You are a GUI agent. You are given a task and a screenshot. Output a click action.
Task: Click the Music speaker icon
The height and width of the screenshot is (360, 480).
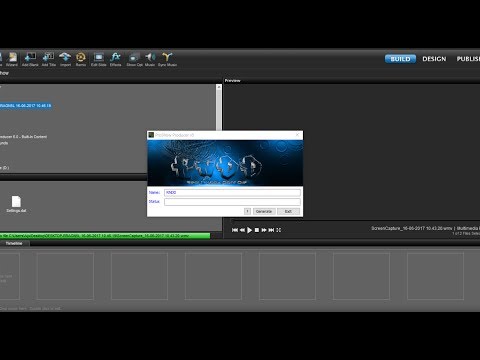[x=150, y=60]
